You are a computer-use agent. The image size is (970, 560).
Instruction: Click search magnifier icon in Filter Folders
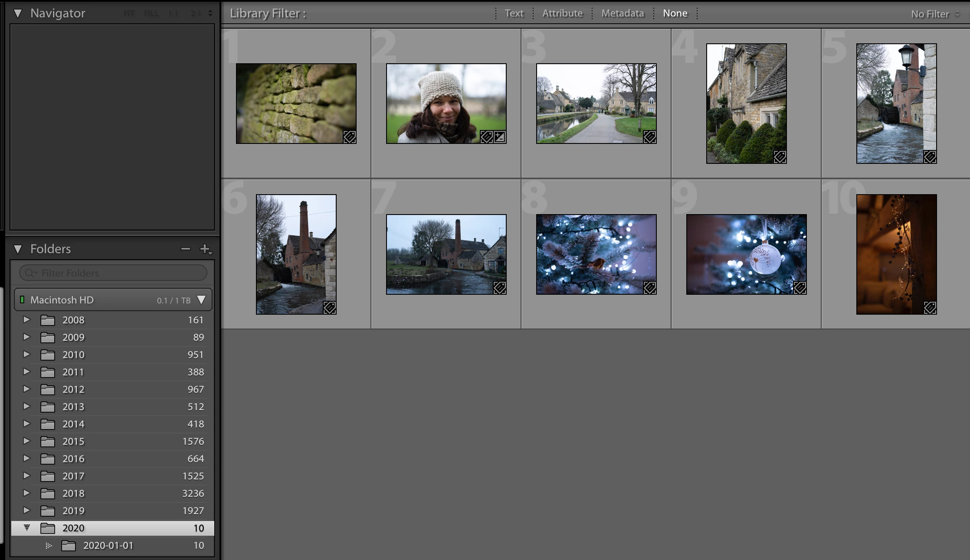30,273
